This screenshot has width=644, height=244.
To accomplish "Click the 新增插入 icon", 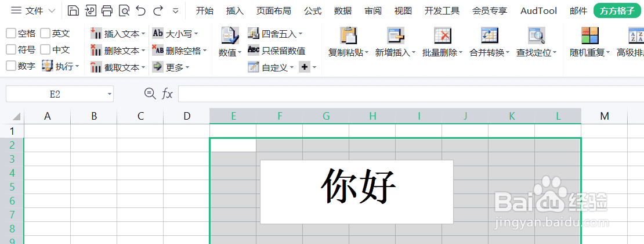I will (396, 35).
